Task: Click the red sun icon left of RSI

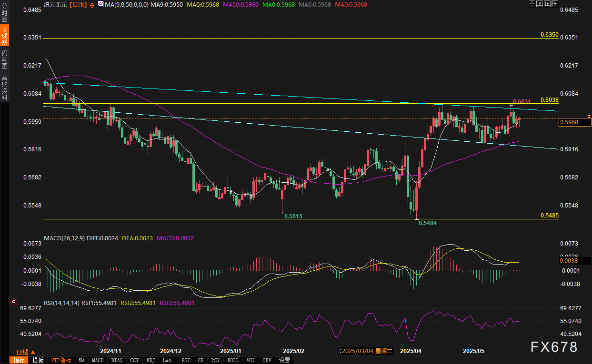Action: 14,302
